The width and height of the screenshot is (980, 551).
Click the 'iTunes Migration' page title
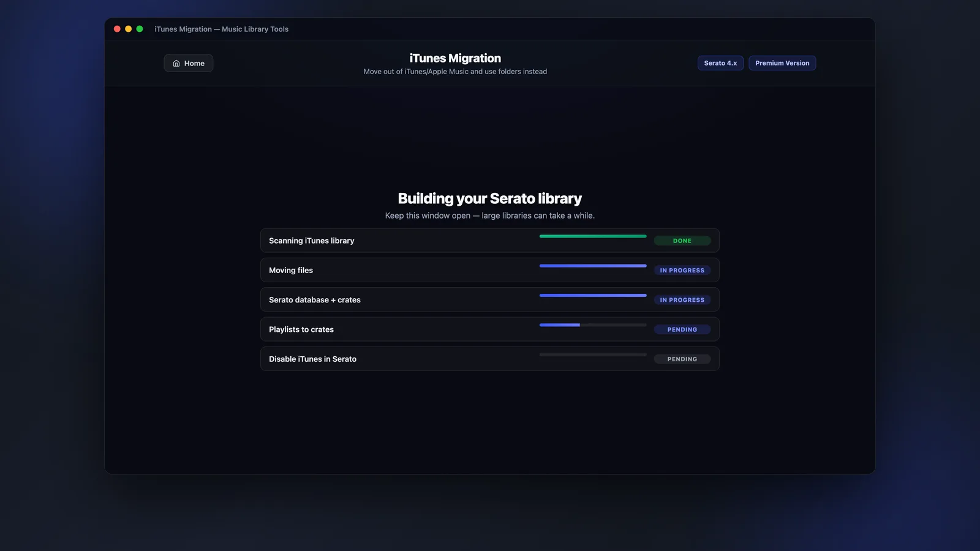pyautogui.click(x=455, y=58)
